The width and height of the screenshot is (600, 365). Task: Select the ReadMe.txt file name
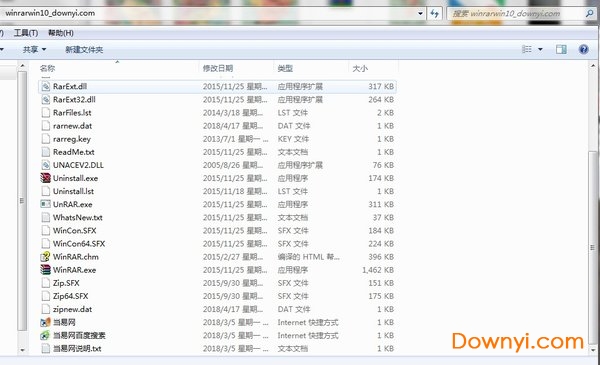pyautogui.click(x=73, y=152)
